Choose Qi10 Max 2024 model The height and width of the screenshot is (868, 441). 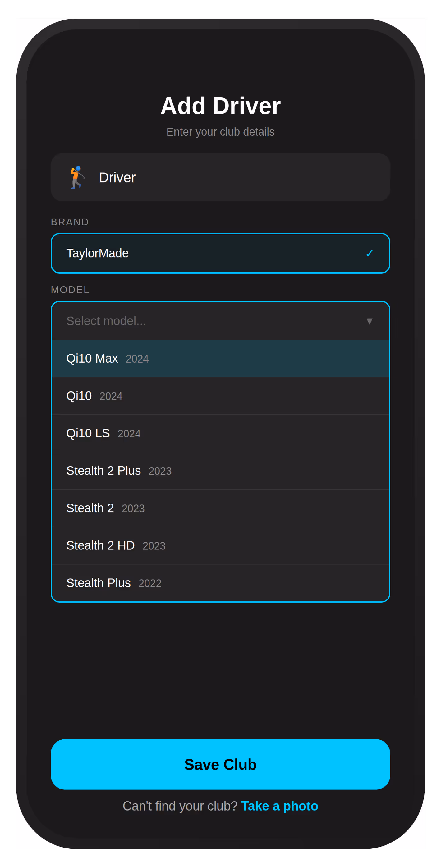pyautogui.click(x=220, y=359)
